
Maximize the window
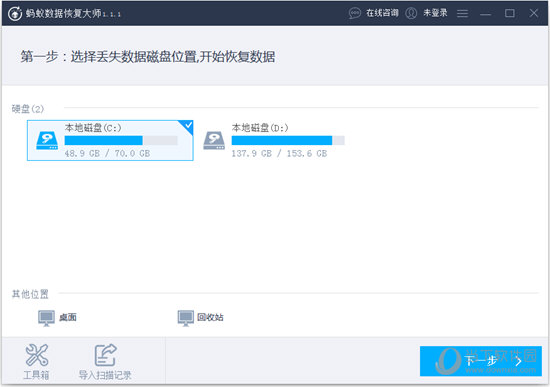[x=510, y=13]
